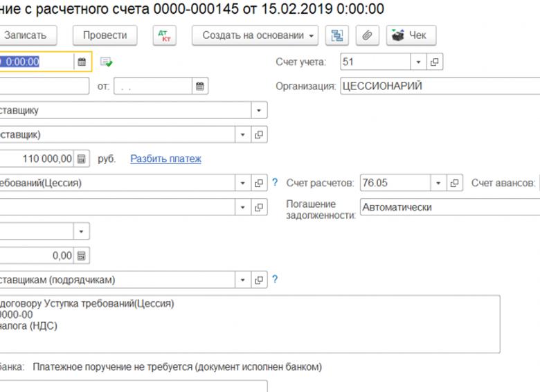Expand the empty field dropdown below contract
Viewport: 540px width, 392px height.
pos(243,207)
